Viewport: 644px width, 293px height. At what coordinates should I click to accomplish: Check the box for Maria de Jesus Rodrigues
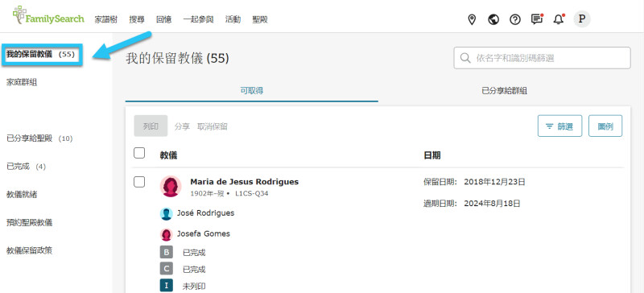pos(139,182)
